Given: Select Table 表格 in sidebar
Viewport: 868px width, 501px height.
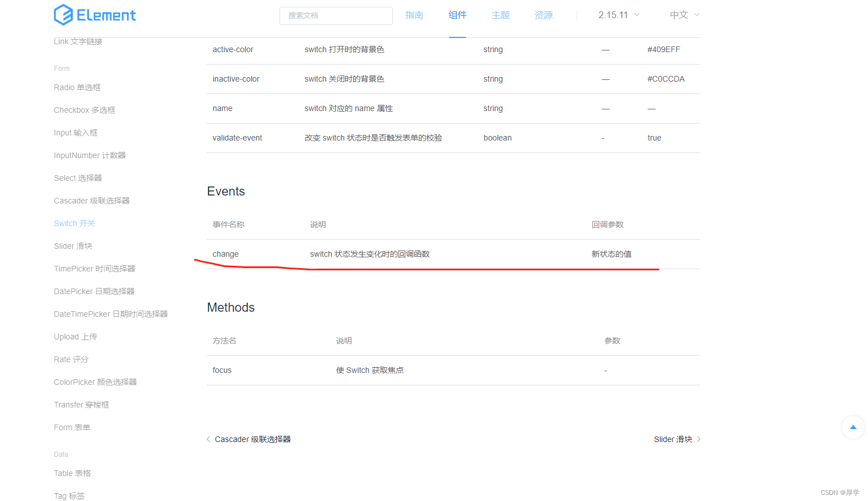Looking at the screenshot, I should tap(73, 473).
